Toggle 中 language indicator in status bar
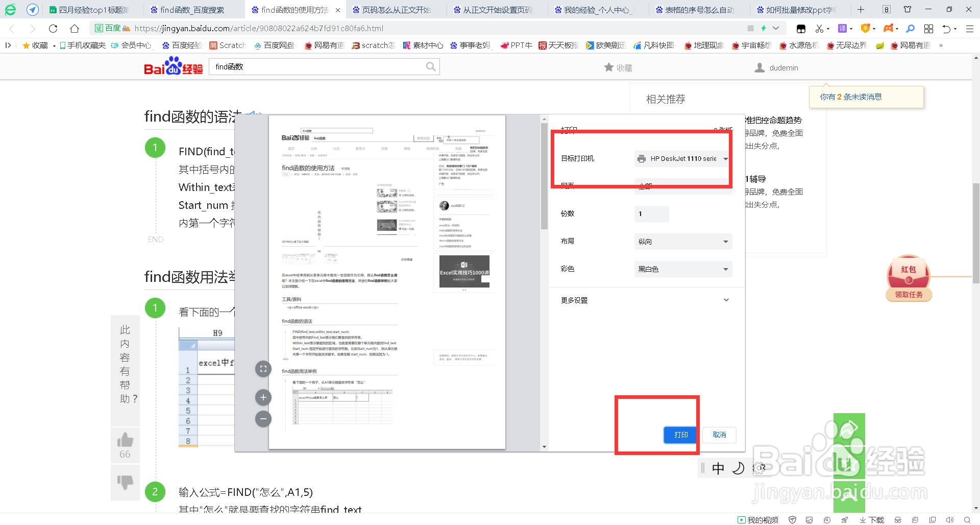This screenshot has height=525, width=980. tap(718, 467)
